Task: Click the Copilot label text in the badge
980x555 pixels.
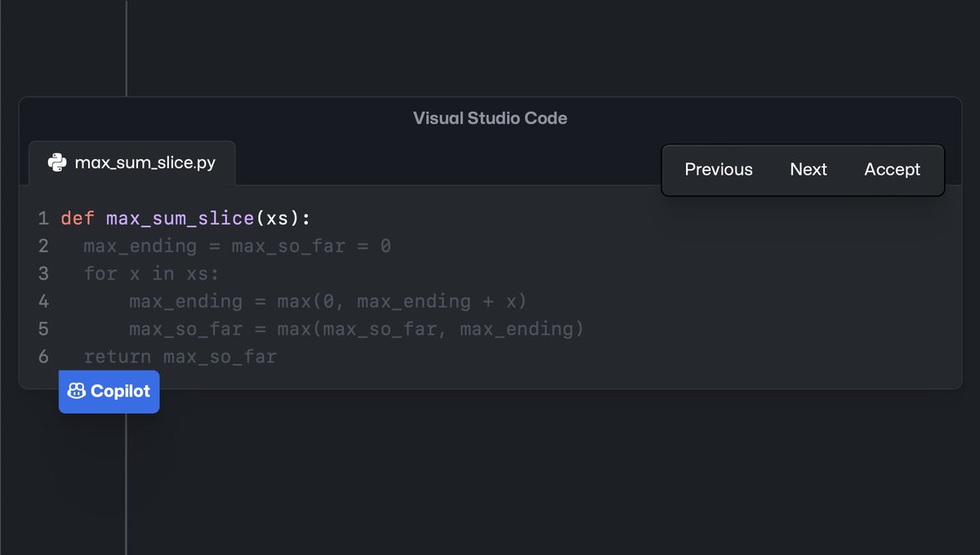Action: coord(120,391)
